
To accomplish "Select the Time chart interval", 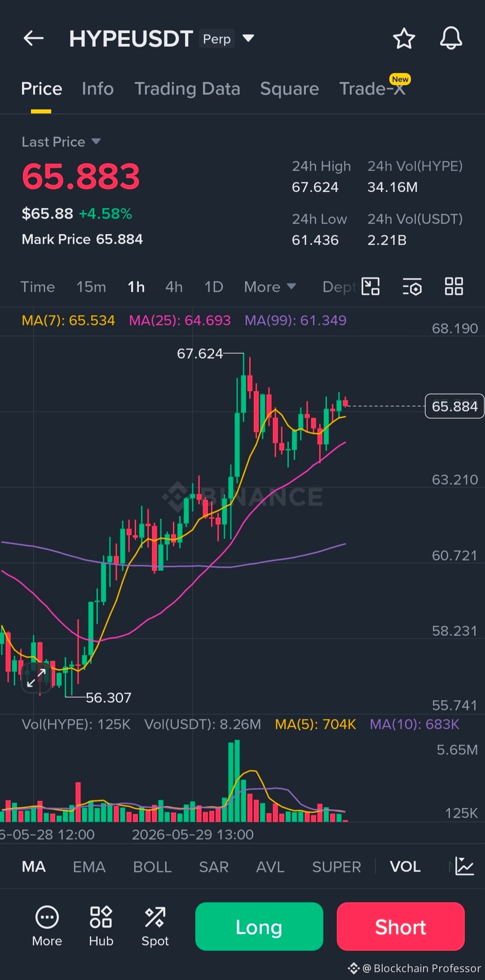I will click(x=38, y=287).
